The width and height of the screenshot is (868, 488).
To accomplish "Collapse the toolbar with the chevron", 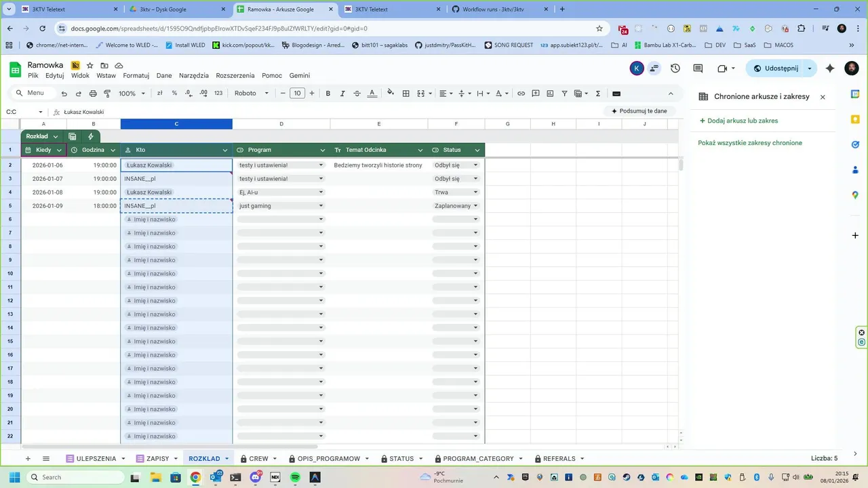I will tap(671, 94).
